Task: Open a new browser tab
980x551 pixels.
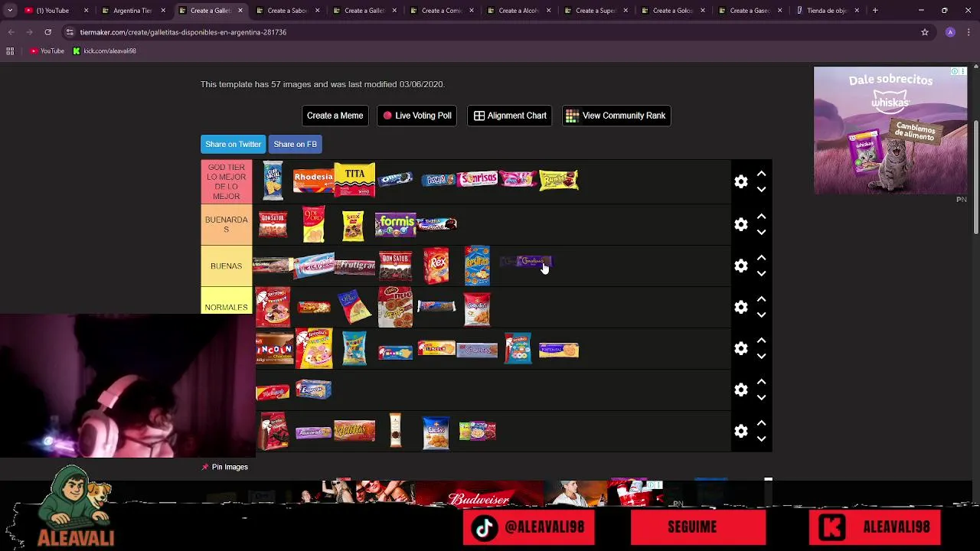Action: (875, 11)
